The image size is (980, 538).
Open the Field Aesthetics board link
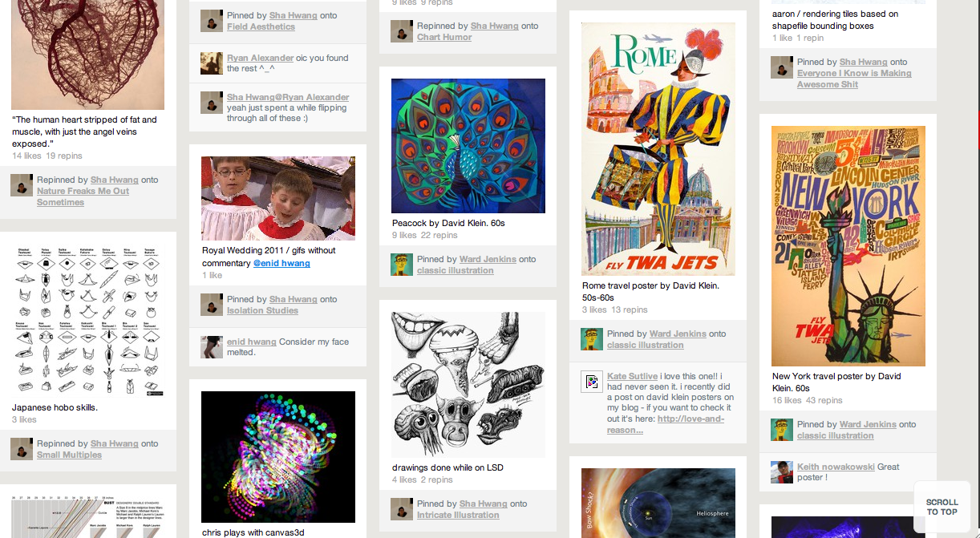pyautogui.click(x=261, y=26)
